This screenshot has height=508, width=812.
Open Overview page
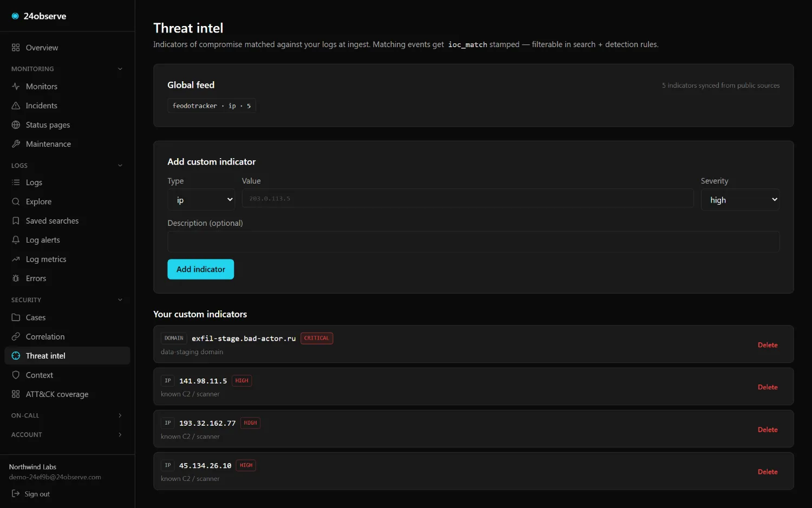click(x=67, y=48)
